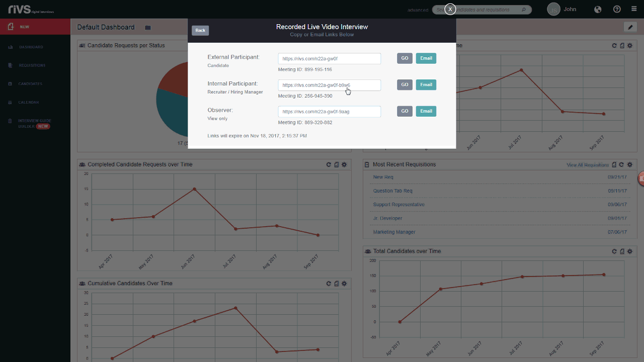Refresh the Most Recent Requisitions panel
Screen dimensions: 644x362
point(622,165)
